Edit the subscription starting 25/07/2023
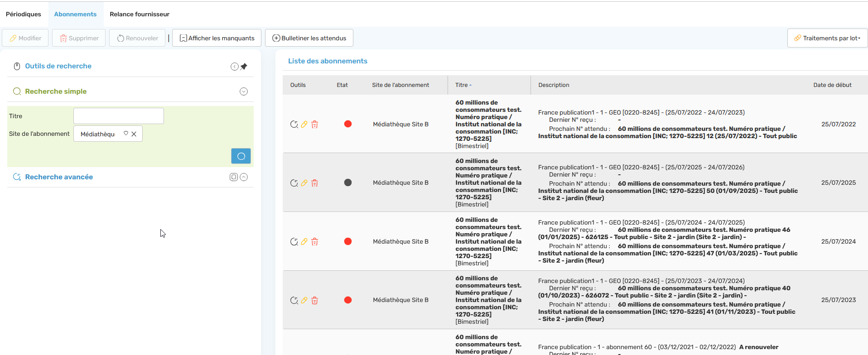 pyautogui.click(x=304, y=300)
